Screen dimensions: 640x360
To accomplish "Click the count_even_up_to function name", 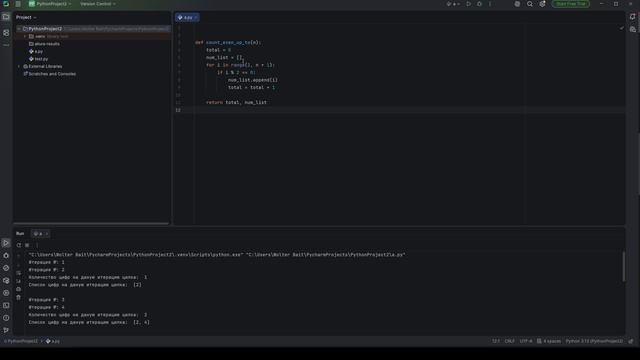I will 228,42.
